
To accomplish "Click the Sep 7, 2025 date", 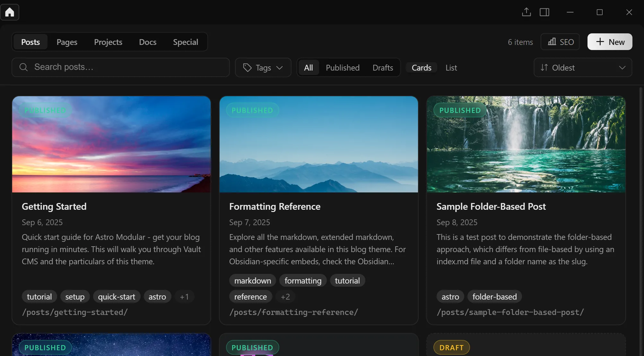I will tap(249, 222).
